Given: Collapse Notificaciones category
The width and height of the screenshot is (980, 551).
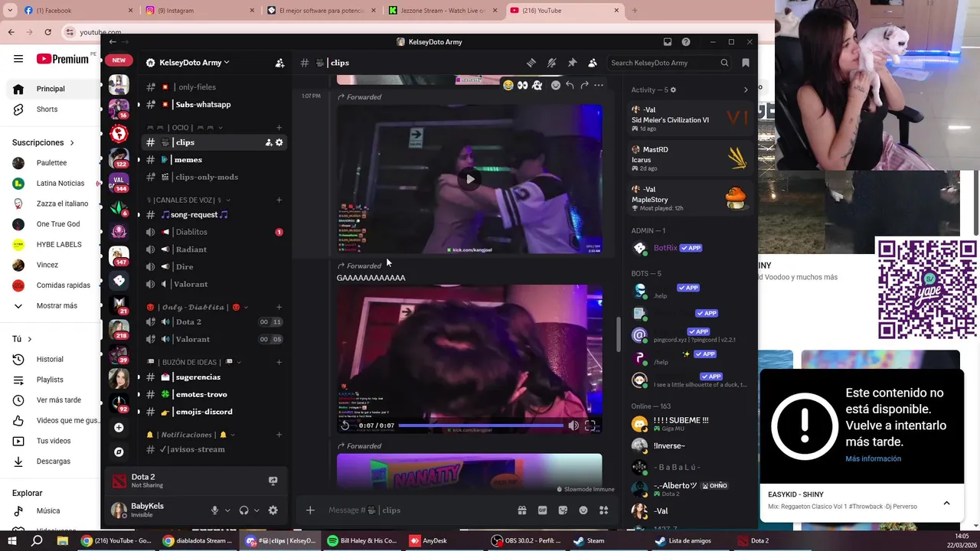Looking at the screenshot, I should (190, 435).
